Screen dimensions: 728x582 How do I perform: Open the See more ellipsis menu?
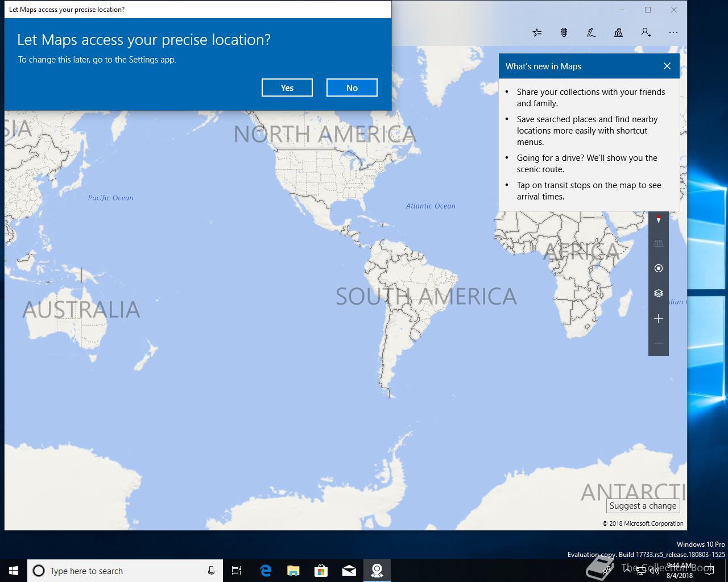[x=673, y=32]
